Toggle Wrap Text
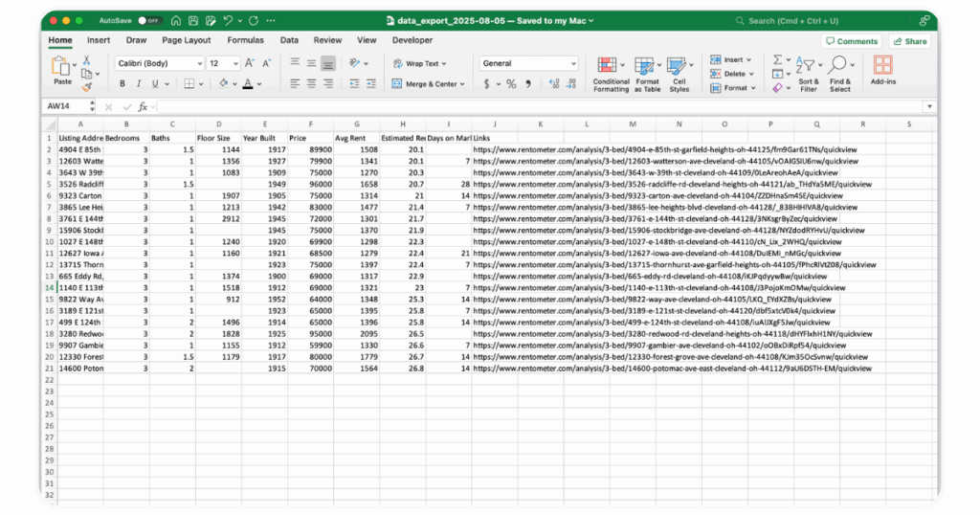Viewport: 980px width, 515px height. [x=419, y=63]
